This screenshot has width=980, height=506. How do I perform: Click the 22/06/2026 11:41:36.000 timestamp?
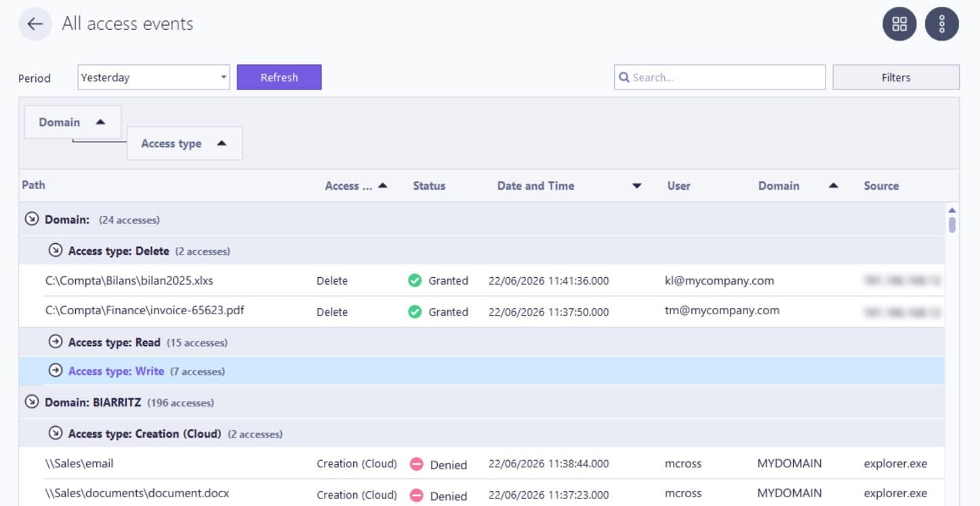point(549,281)
